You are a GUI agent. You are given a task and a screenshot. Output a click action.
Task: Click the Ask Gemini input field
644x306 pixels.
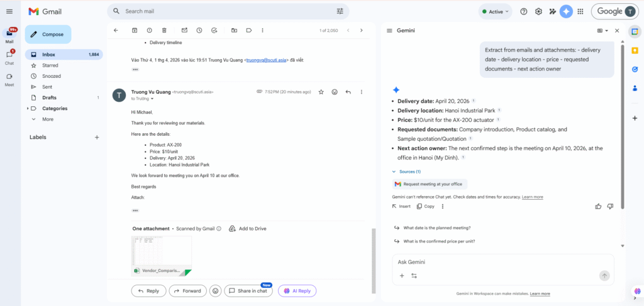tap(497, 261)
